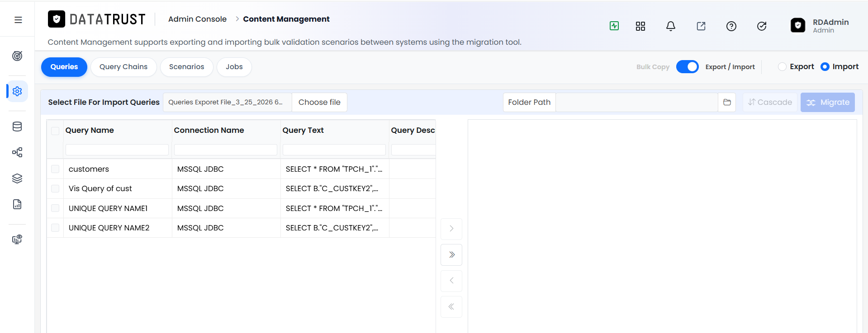The image size is (868, 333).
Task: Check the UNIQUE QUERY NAME2 checkbox
Action: tap(55, 228)
